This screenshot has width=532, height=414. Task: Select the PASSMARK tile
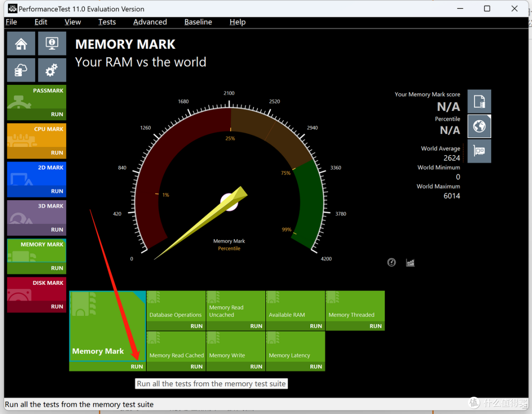click(x=36, y=97)
